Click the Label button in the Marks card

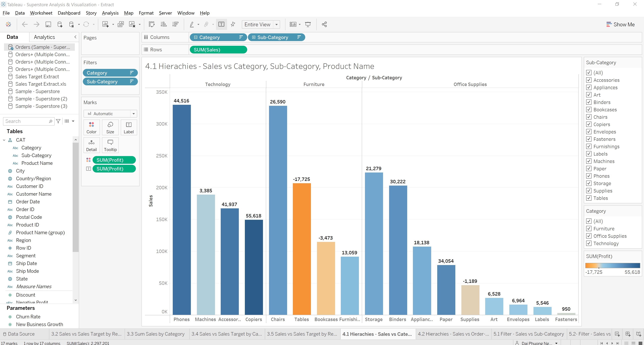point(129,127)
